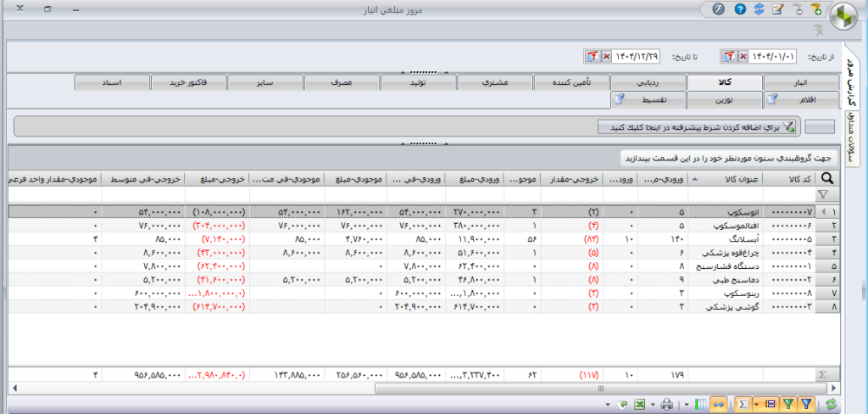Screen dimensions: 868x414
Task: Sort by the خروجي-مقدار column header
Action: (x=574, y=178)
